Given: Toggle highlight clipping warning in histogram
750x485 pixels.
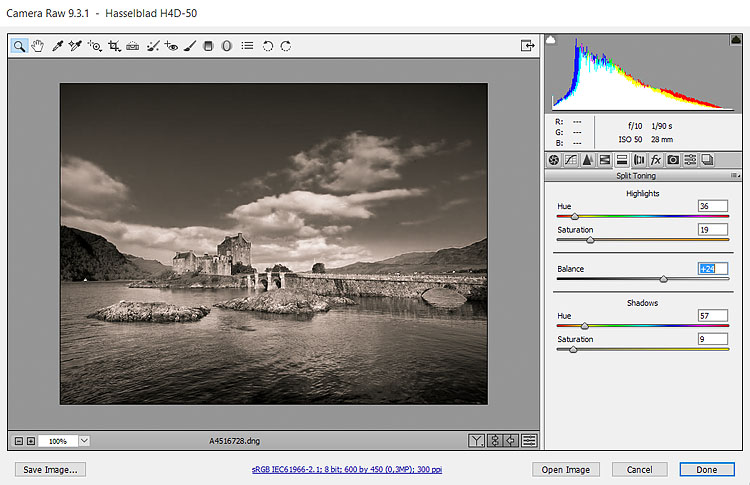Looking at the screenshot, I should point(734,39).
